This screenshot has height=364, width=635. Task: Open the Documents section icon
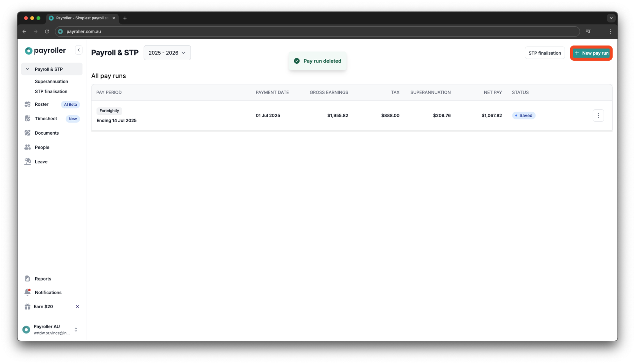(x=28, y=133)
